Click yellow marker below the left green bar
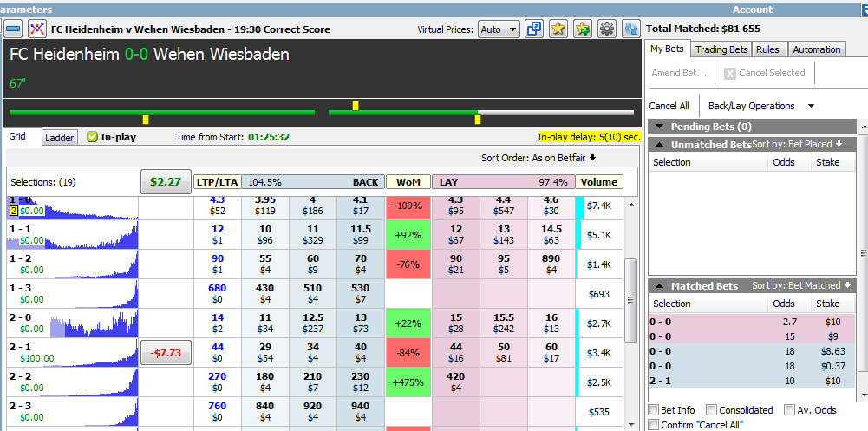This screenshot has width=868, height=431. point(146,120)
